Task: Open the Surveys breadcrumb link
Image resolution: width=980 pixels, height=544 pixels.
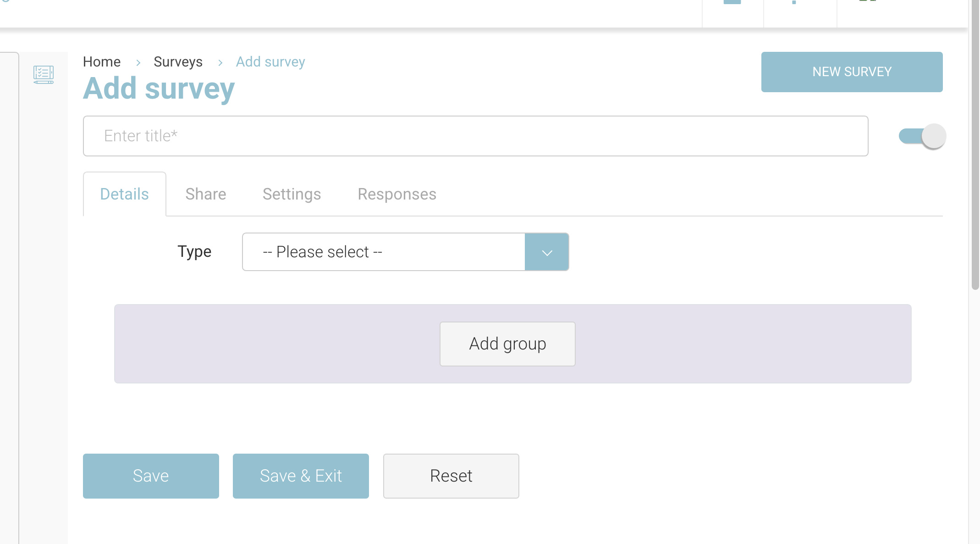Action: click(x=178, y=62)
